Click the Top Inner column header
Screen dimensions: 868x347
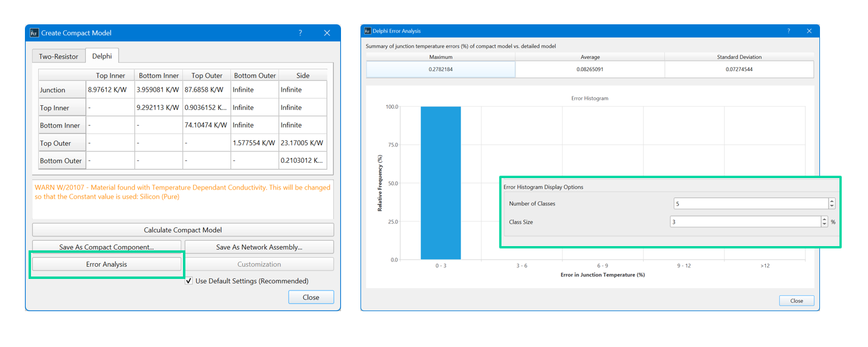pos(110,75)
